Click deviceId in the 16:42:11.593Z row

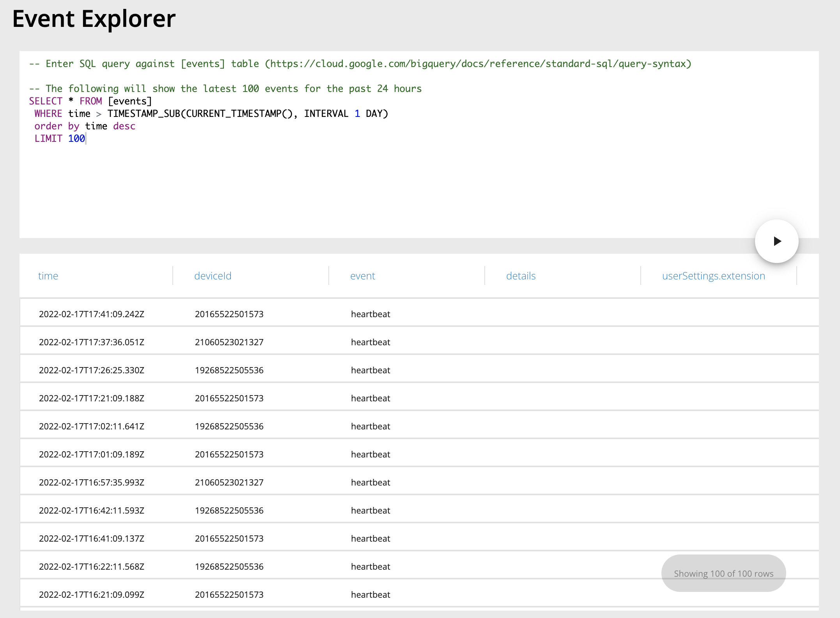coord(229,510)
